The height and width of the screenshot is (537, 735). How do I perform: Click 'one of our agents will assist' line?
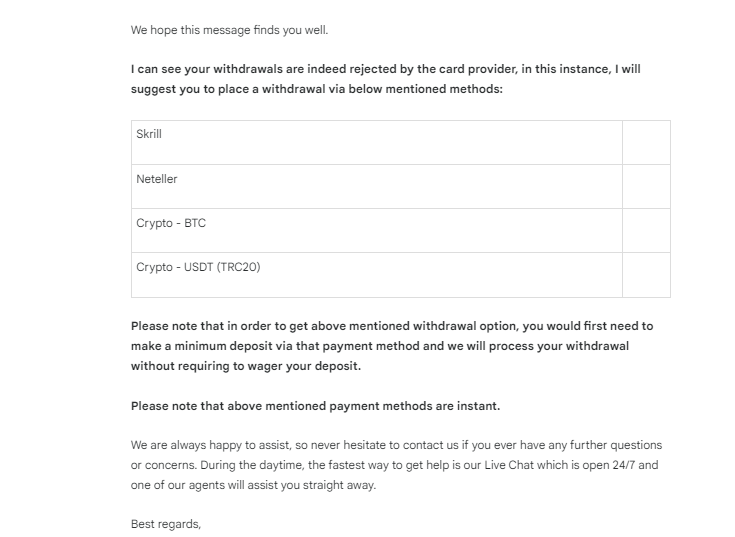253,485
